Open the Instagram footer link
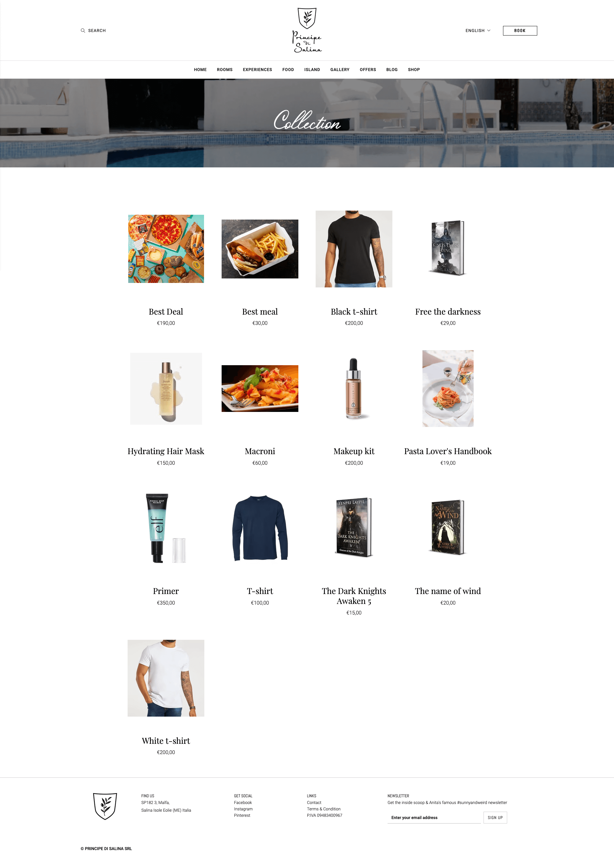614x868 pixels. [x=243, y=809]
